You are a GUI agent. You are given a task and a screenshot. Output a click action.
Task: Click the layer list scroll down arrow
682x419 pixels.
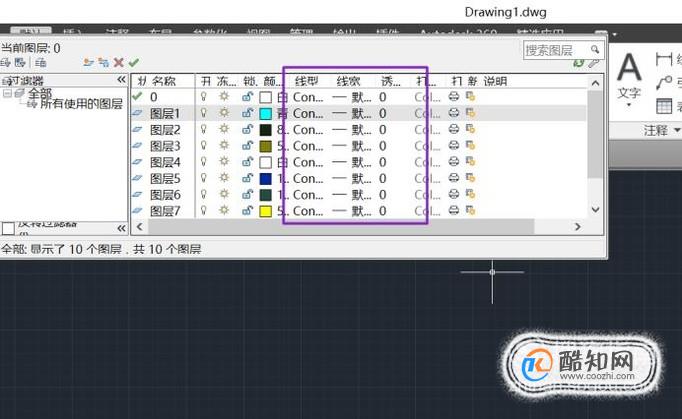coord(595,209)
